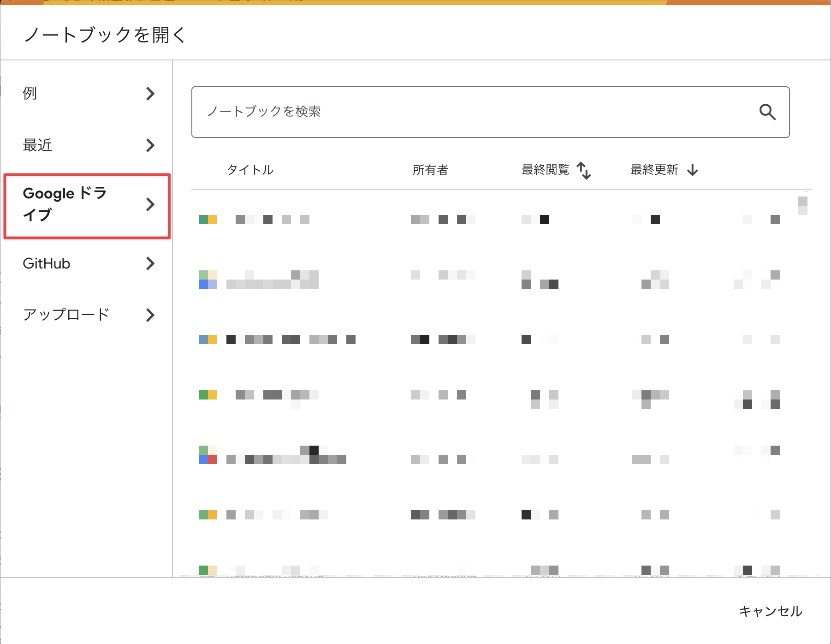Click the キャンセル button

[x=770, y=611]
